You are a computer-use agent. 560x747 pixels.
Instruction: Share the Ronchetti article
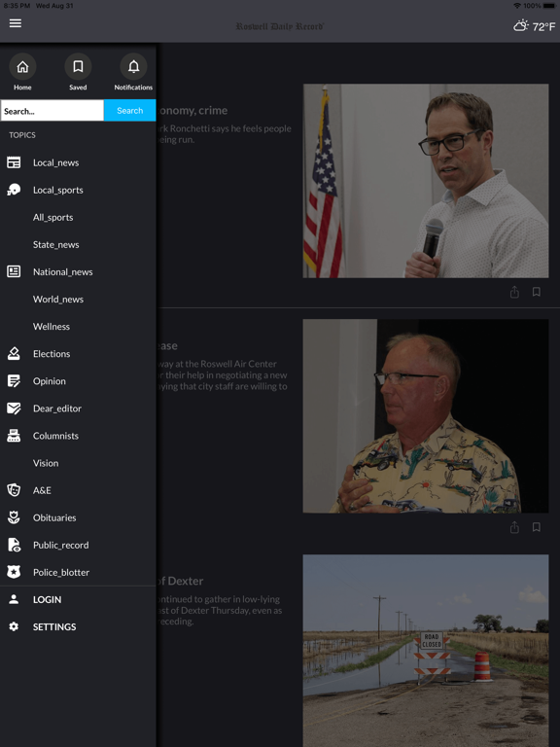tap(514, 292)
